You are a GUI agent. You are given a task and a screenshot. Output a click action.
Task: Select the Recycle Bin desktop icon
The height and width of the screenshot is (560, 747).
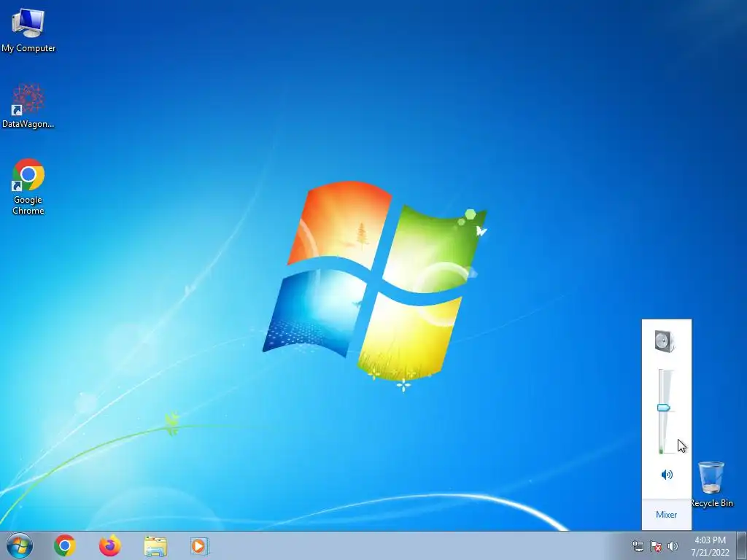pos(711,484)
